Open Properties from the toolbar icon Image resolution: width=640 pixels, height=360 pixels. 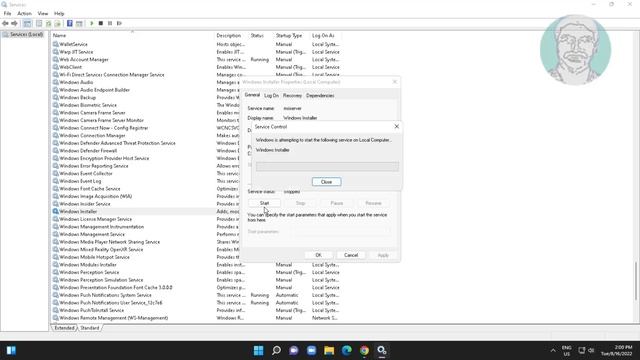pos(39,23)
